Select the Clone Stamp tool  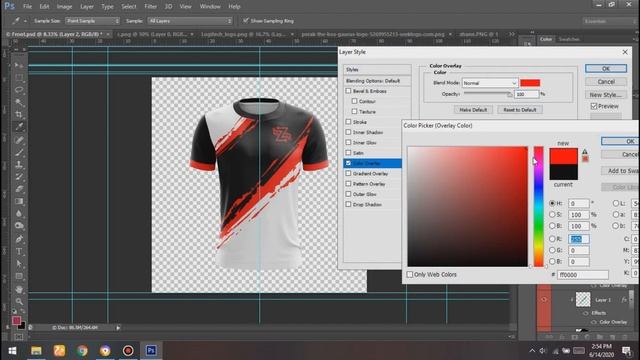coord(19,164)
